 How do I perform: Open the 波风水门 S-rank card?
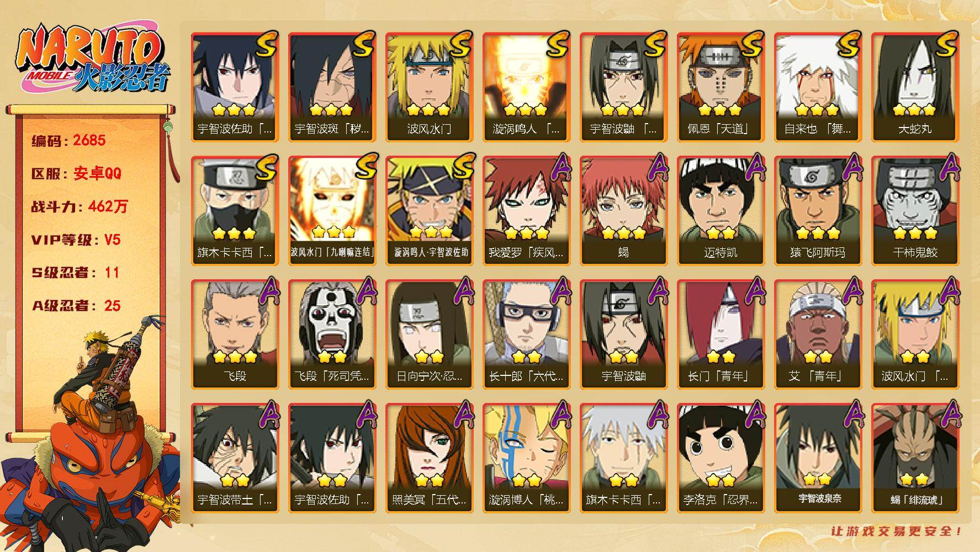pyautogui.click(x=429, y=87)
